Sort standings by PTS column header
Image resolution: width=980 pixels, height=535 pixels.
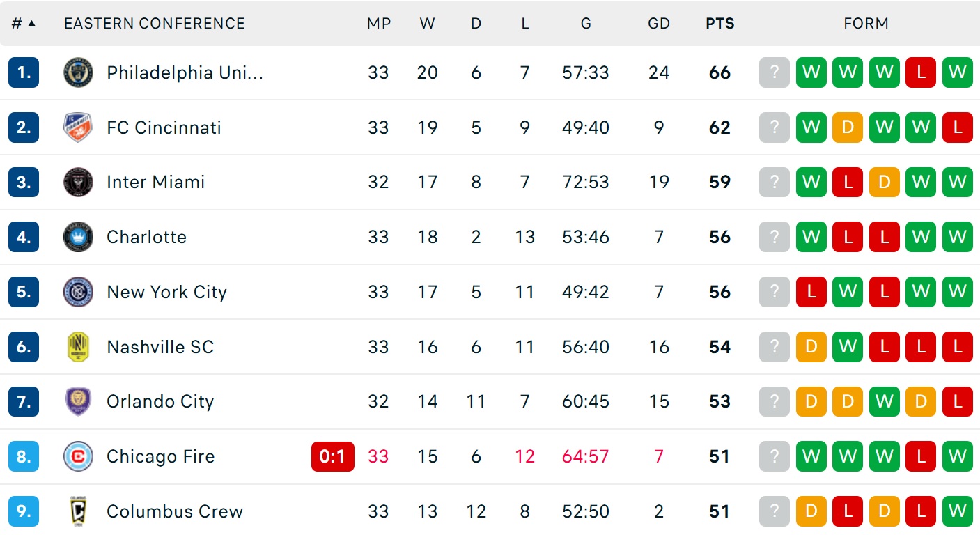point(720,23)
